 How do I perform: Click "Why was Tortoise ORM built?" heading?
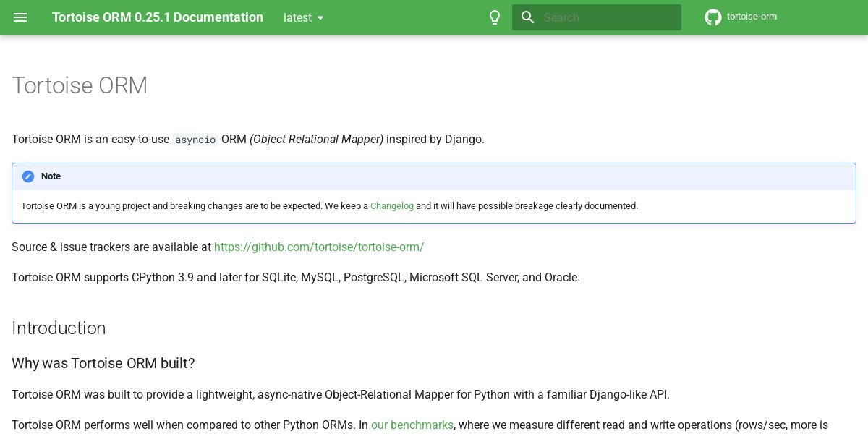103,363
